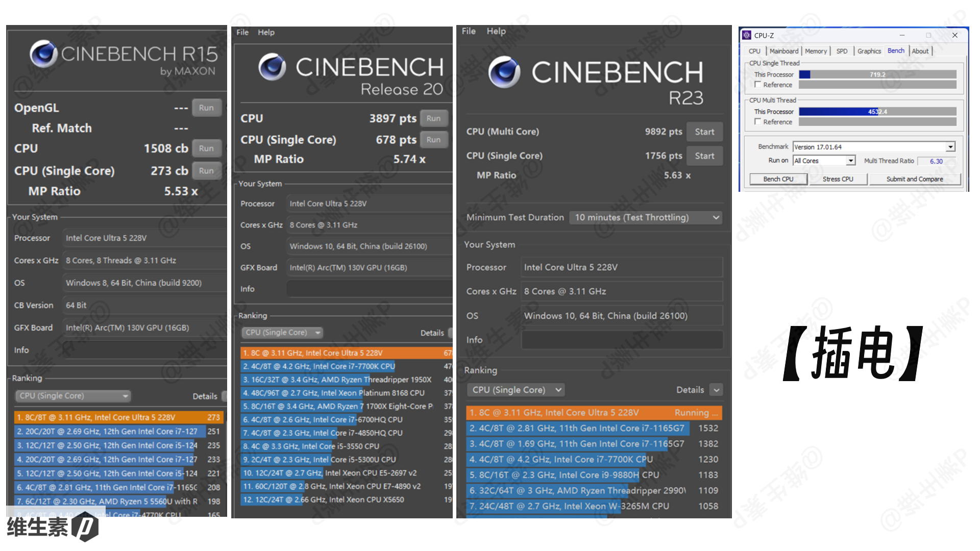The height and width of the screenshot is (551, 980).
Task: Switch to the Graphics tab in CPU-Z
Action: [x=869, y=51]
